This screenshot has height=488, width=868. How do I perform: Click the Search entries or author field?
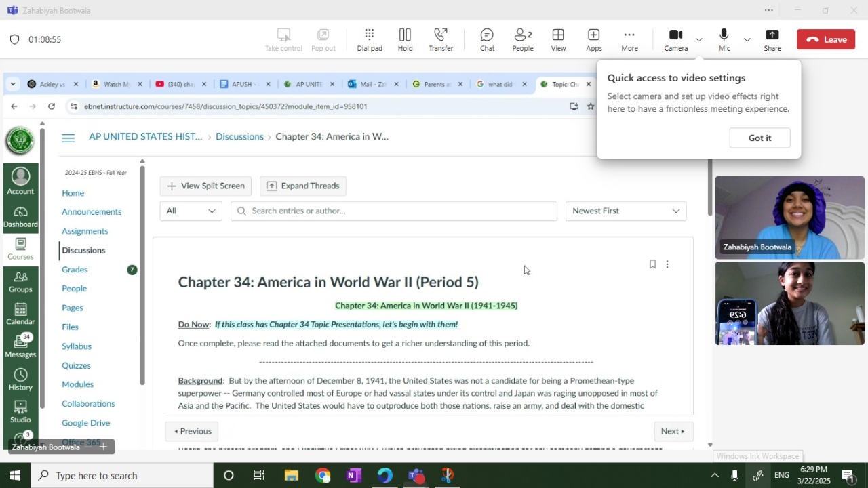[x=394, y=211]
